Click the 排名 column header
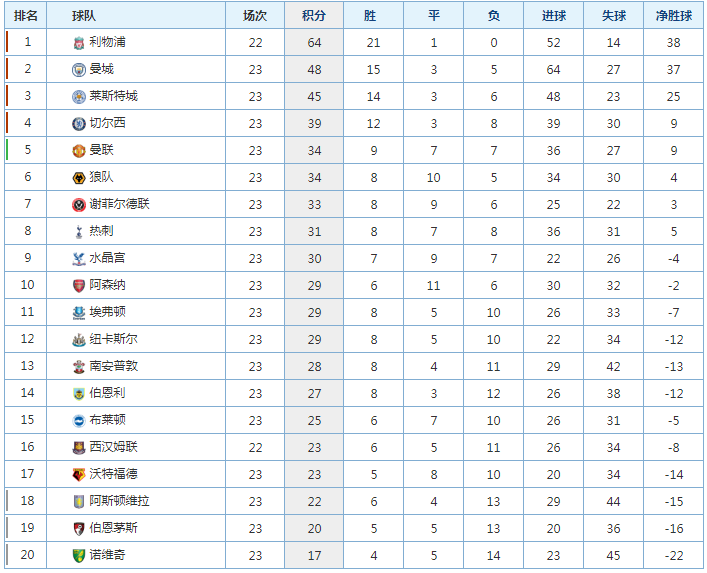The image size is (707, 573). (x=26, y=16)
